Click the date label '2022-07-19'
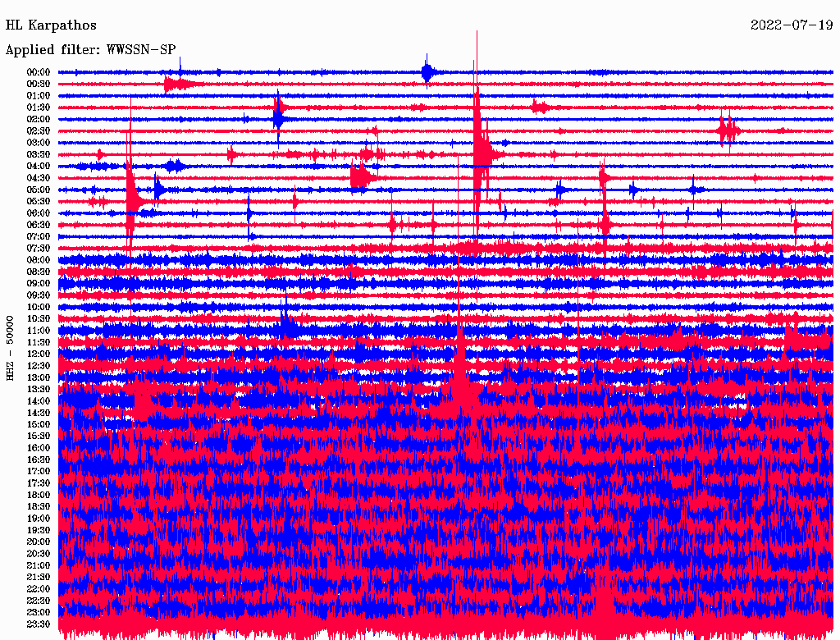840x640 pixels. pos(792,25)
